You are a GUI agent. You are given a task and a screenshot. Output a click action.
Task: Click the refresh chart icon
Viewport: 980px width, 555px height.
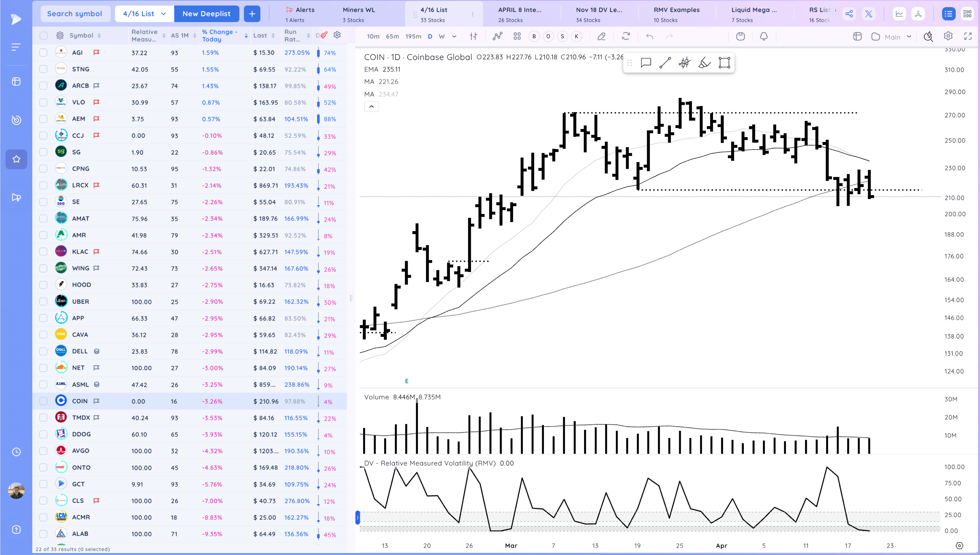pos(626,36)
